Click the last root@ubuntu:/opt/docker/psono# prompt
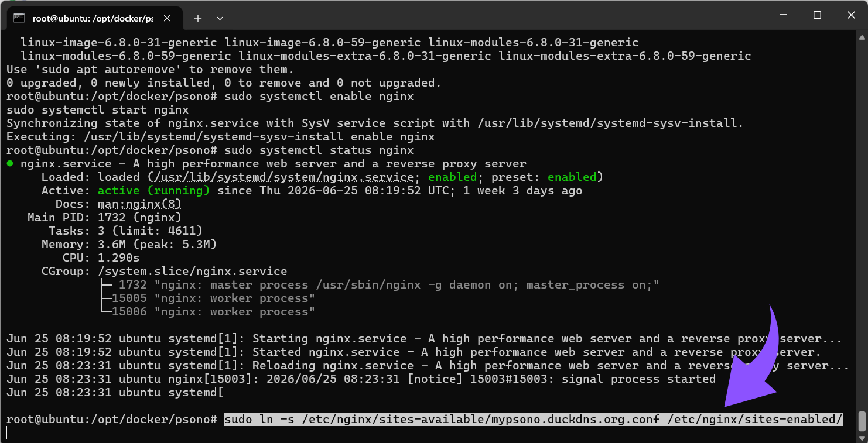This screenshot has width=868, height=443. pyautogui.click(x=112, y=419)
